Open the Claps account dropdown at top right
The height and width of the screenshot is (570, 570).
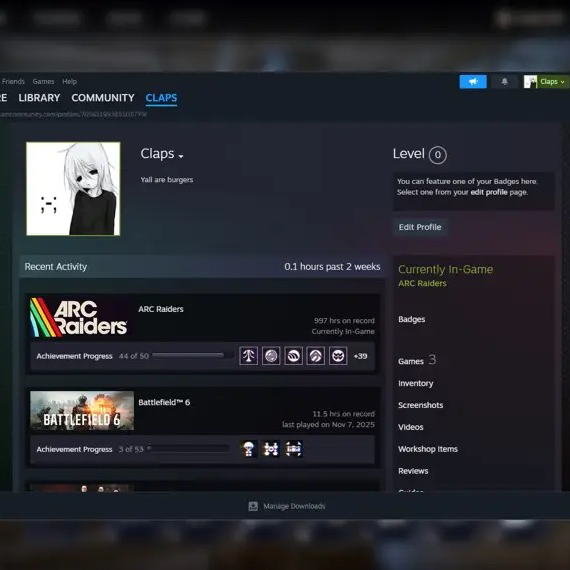point(545,82)
